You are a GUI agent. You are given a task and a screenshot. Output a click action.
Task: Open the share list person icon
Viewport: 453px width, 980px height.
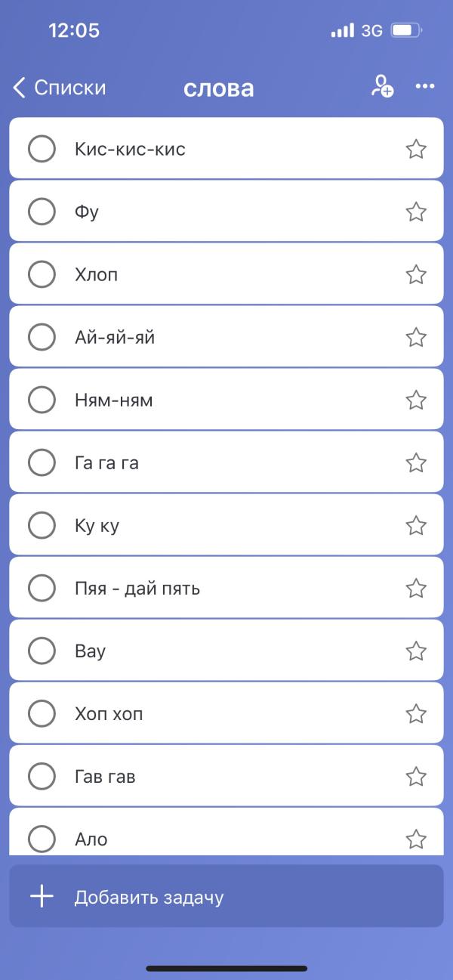point(382,87)
